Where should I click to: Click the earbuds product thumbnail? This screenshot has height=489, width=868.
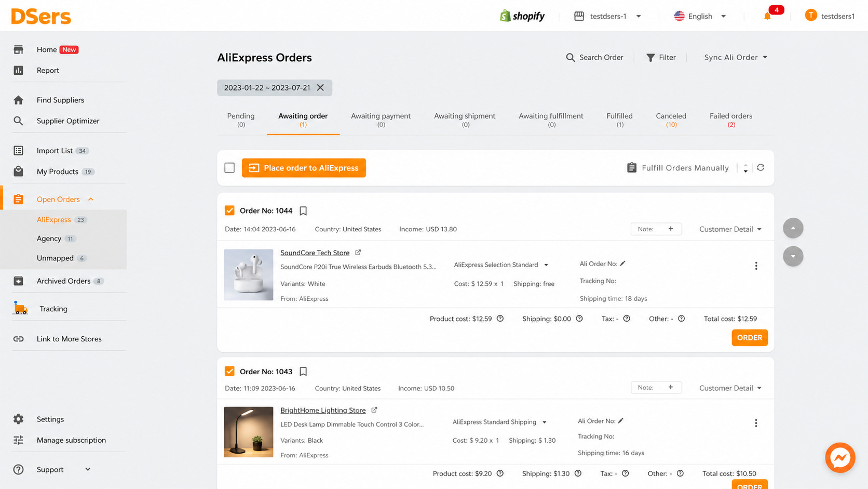(x=248, y=275)
